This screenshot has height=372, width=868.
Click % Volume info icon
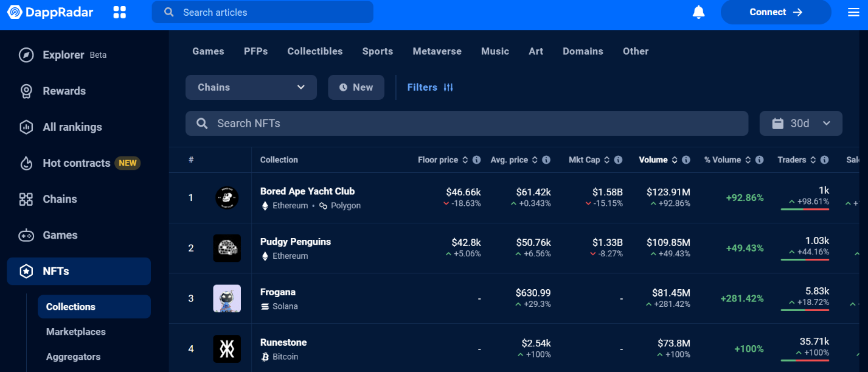759,160
